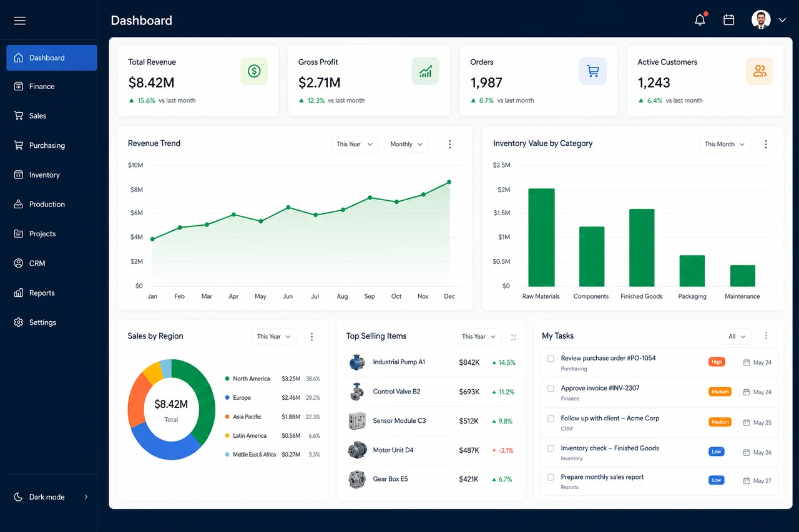Check Follow up with client Acme Corp

[x=551, y=418]
